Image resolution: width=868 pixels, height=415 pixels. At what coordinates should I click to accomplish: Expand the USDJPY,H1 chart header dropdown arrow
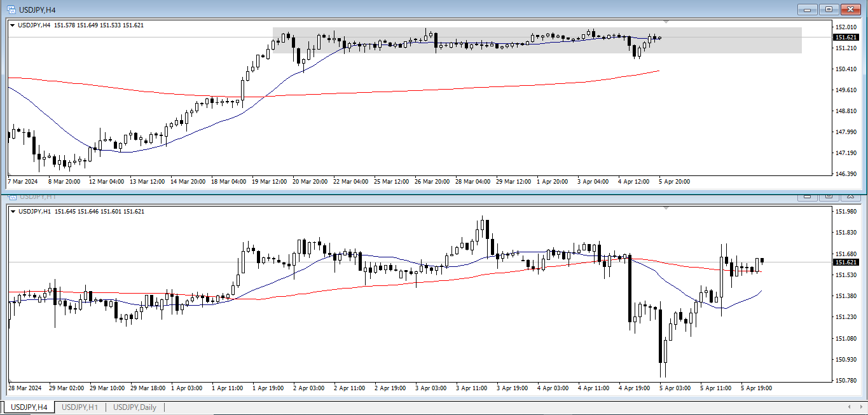click(13, 212)
